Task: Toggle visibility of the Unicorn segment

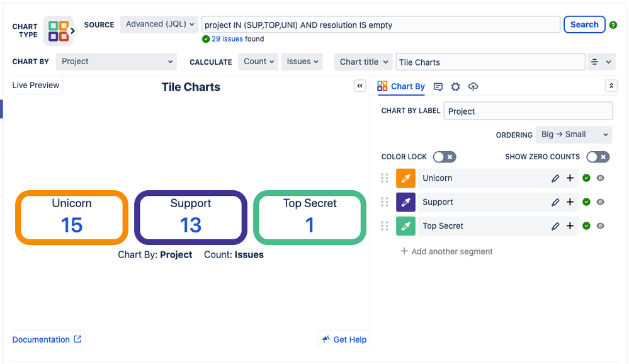Action: pyautogui.click(x=600, y=178)
